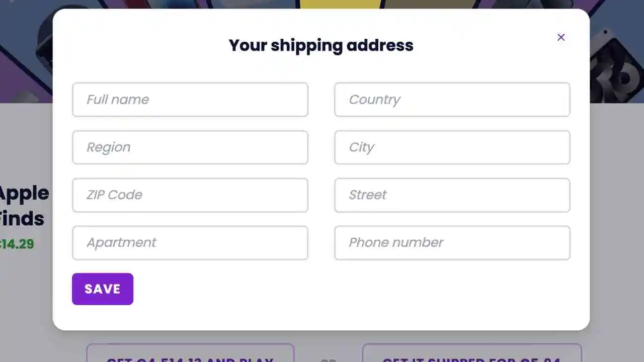
Task: Click into the City field
Action: click(x=452, y=147)
